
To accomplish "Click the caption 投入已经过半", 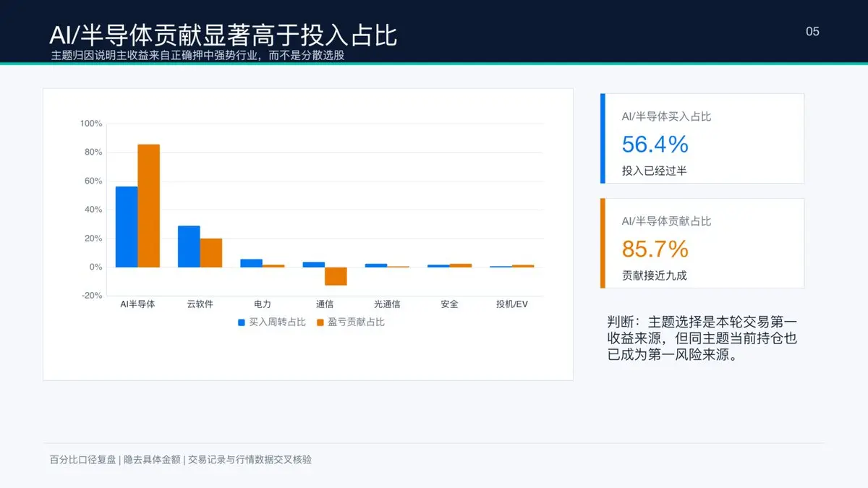I will tap(655, 171).
